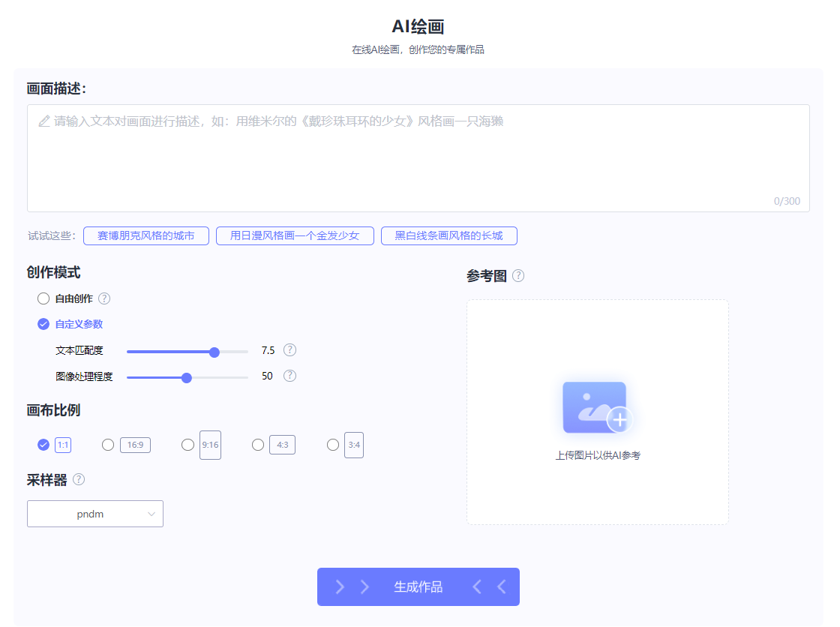Click 用日漫风格画一个金发少女 suggestion
Image resolution: width=840 pixels, height=627 pixels.
(295, 235)
